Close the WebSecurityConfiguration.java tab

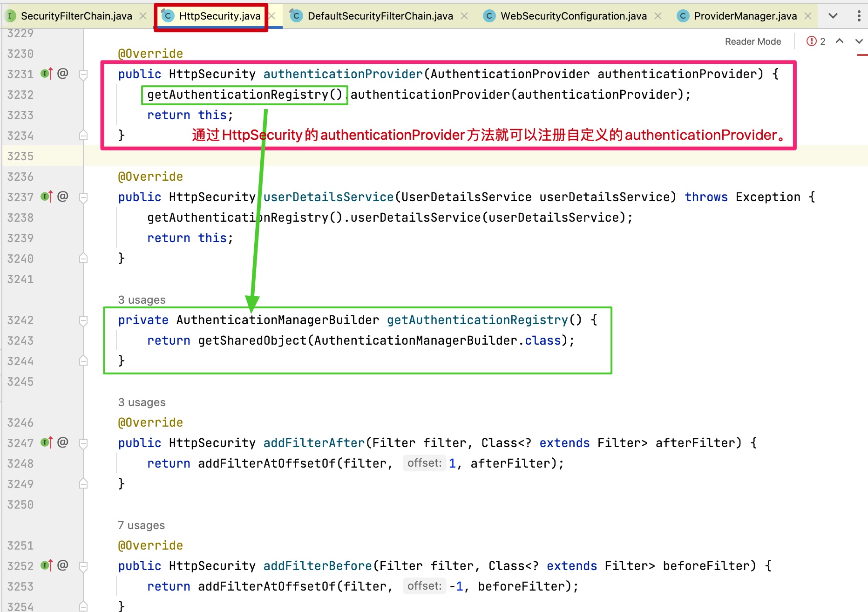click(x=658, y=16)
